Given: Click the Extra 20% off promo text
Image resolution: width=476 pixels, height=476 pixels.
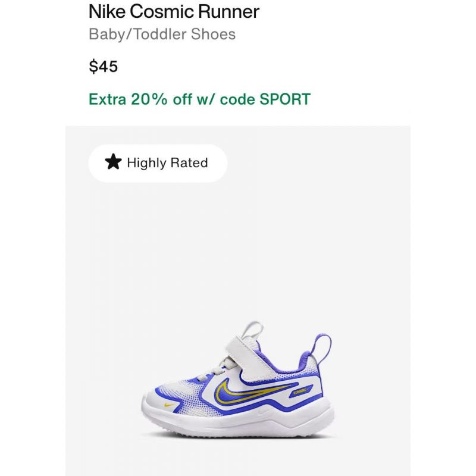Looking at the screenshot, I should 199,99.
